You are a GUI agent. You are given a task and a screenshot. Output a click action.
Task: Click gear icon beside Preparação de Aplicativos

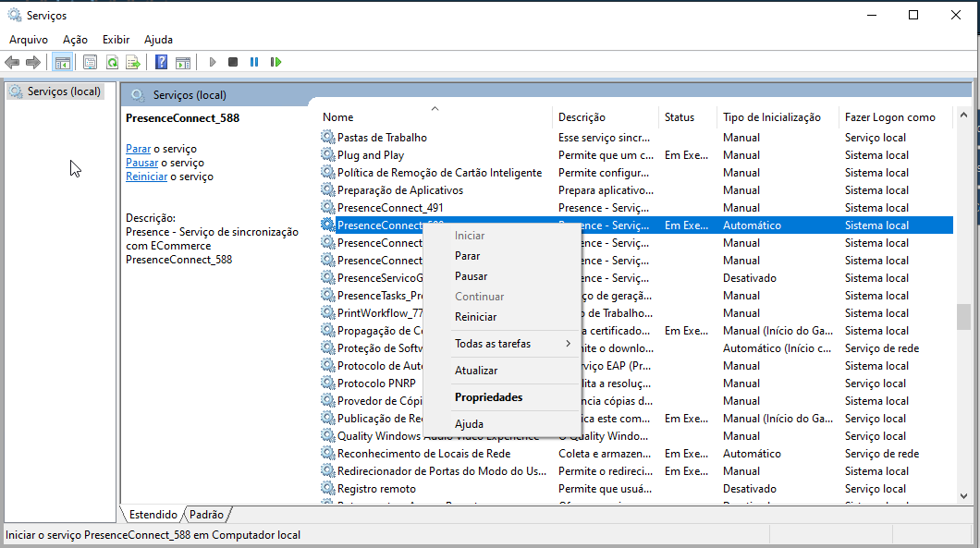coord(327,189)
